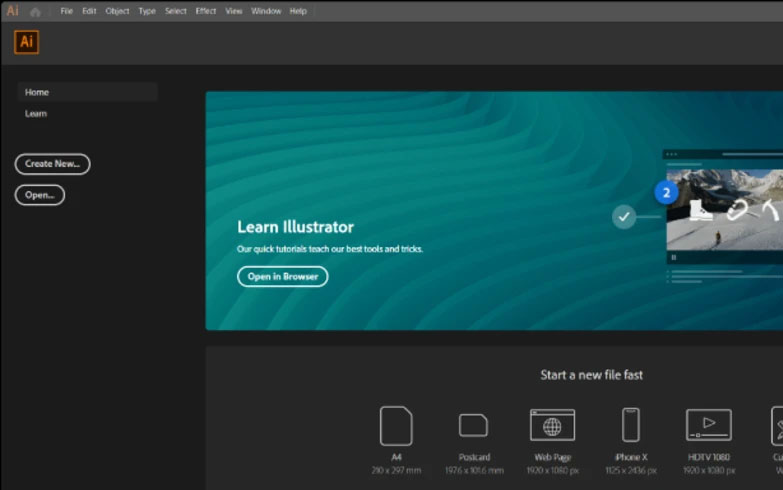Screen dimensions: 783x490
Task: Select the Web Page preset icon
Action: click(552, 425)
